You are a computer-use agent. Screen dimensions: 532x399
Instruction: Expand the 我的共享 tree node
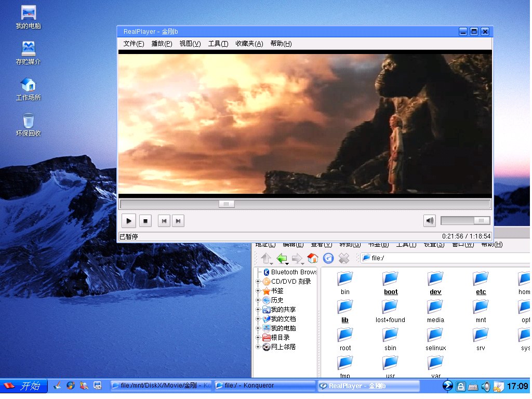(258, 310)
